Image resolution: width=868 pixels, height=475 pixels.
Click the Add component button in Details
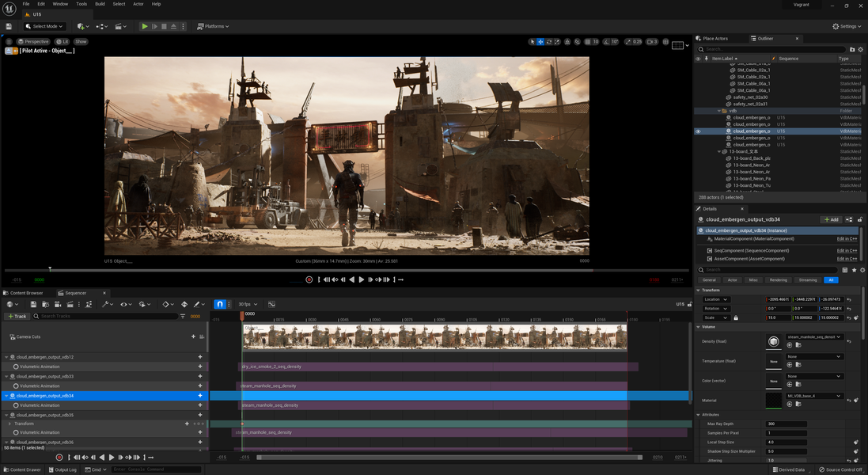(831, 219)
